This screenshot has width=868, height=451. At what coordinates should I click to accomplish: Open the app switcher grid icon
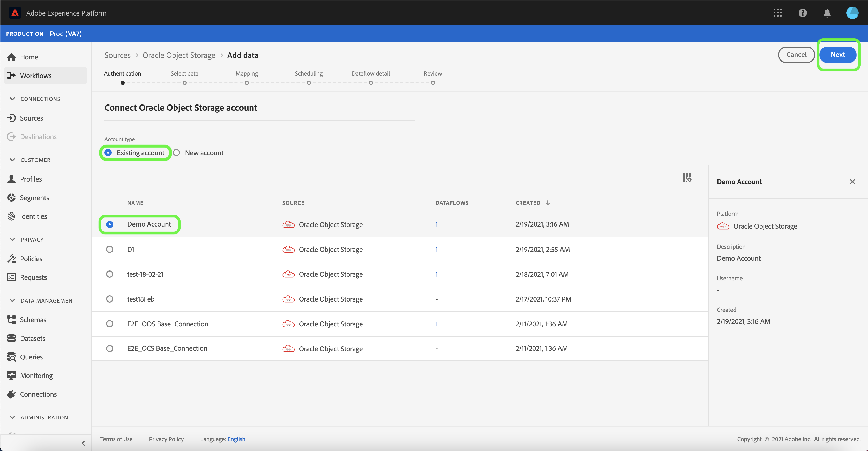[x=777, y=13]
